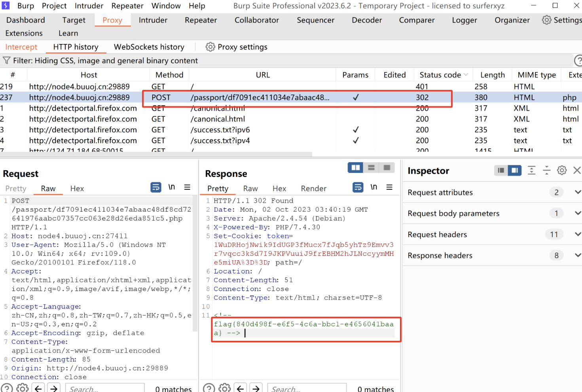The width and height of the screenshot is (582, 392).
Task: Collapse all Inspector sections icon
Action: coord(546,170)
